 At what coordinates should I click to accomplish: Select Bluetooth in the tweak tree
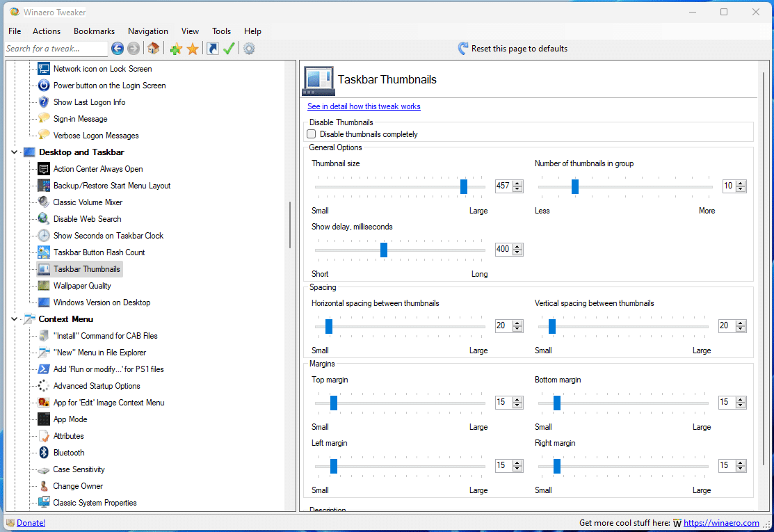[x=69, y=453]
